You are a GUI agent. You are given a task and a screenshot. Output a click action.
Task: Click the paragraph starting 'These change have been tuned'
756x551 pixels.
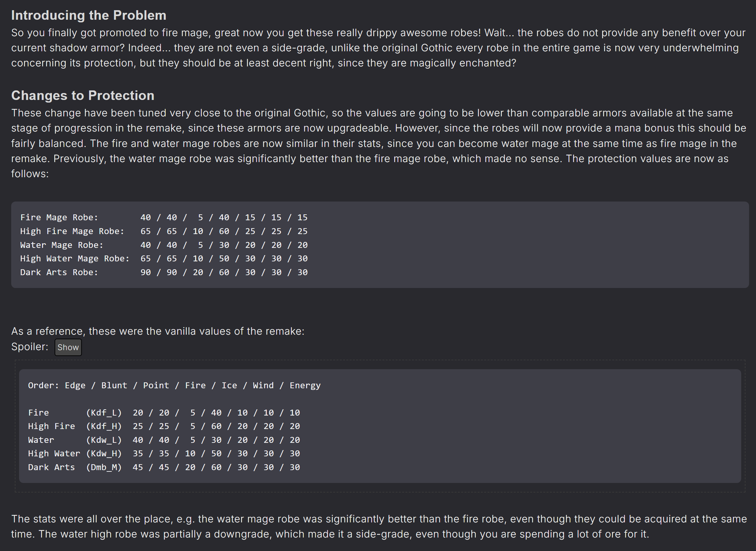(379, 143)
